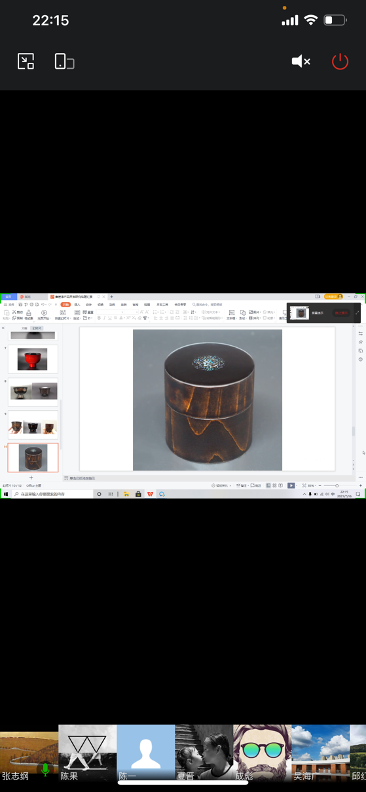Open the red bowl slide thumbnail
Screen dimensions: 366x792
pyautogui.click(x=33, y=359)
